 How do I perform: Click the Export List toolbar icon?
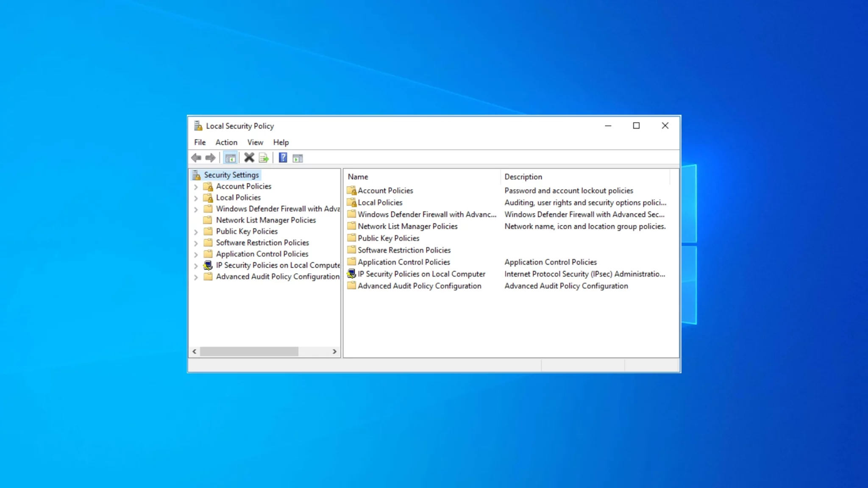pos(264,158)
